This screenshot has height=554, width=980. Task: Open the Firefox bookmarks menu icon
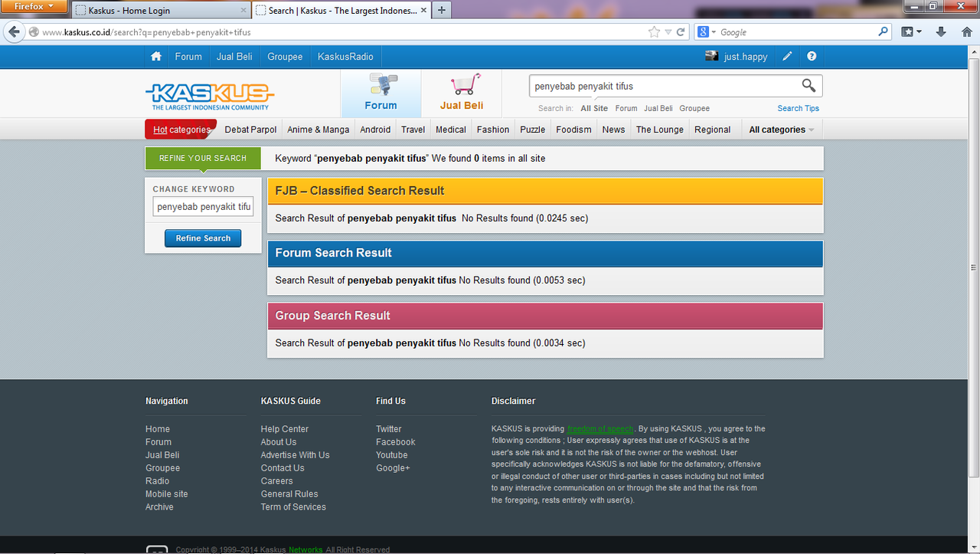pyautogui.click(x=911, y=32)
